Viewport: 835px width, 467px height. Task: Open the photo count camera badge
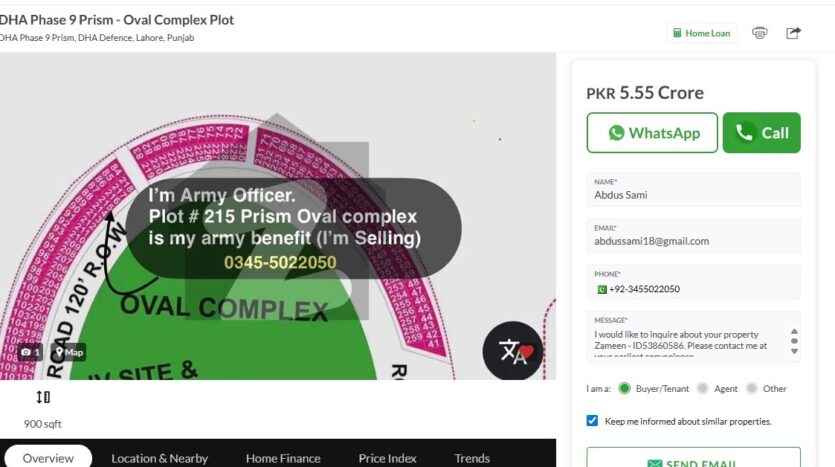click(x=30, y=352)
